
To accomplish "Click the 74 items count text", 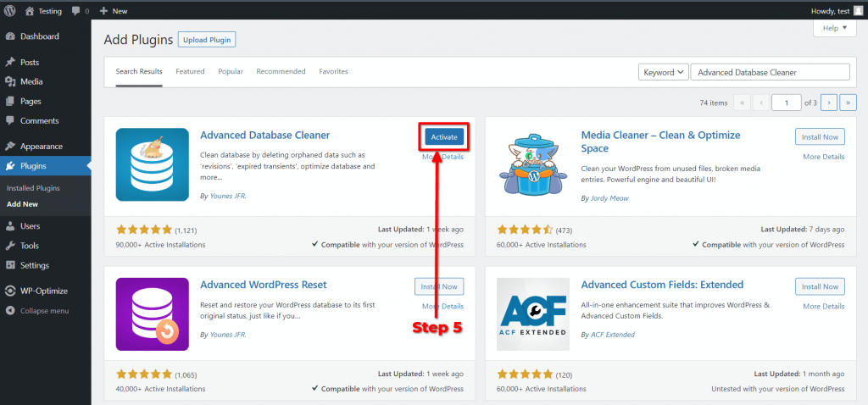I will click(714, 103).
